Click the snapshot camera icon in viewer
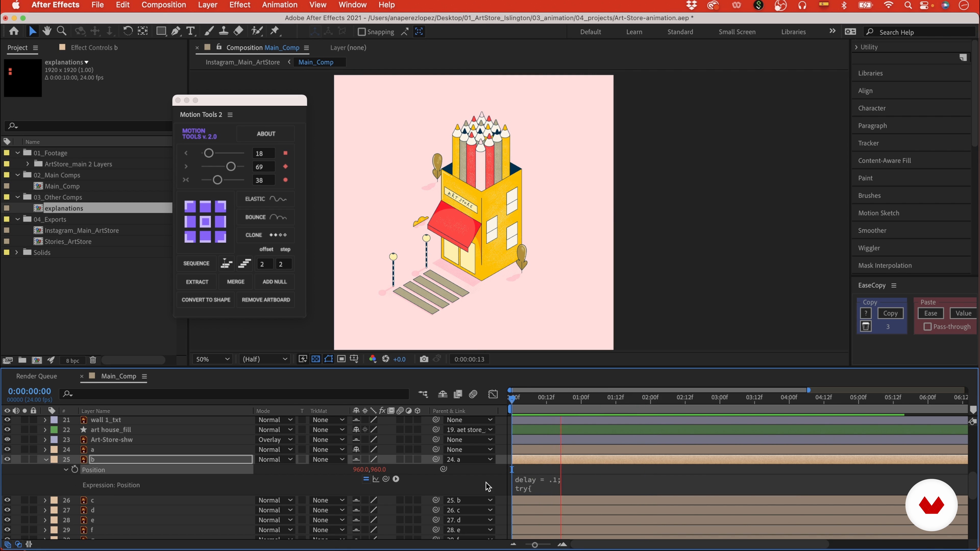 click(424, 359)
